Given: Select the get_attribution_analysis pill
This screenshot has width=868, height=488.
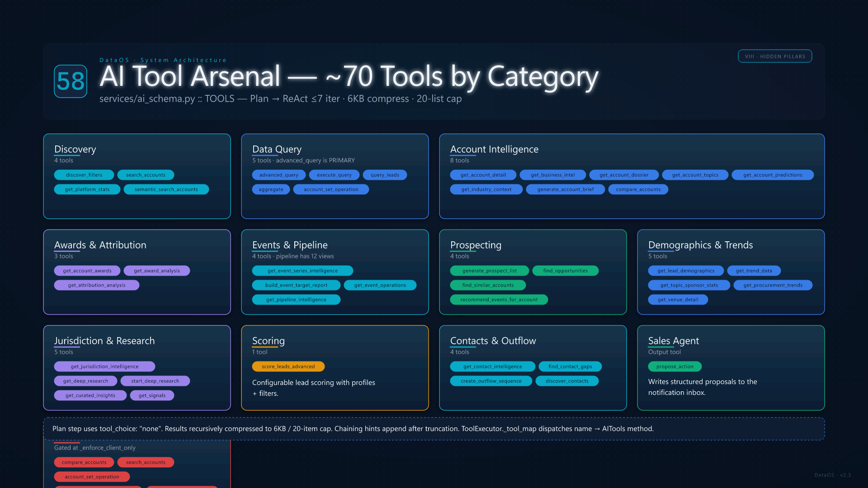Looking at the screenshot, I should (97, 285).
